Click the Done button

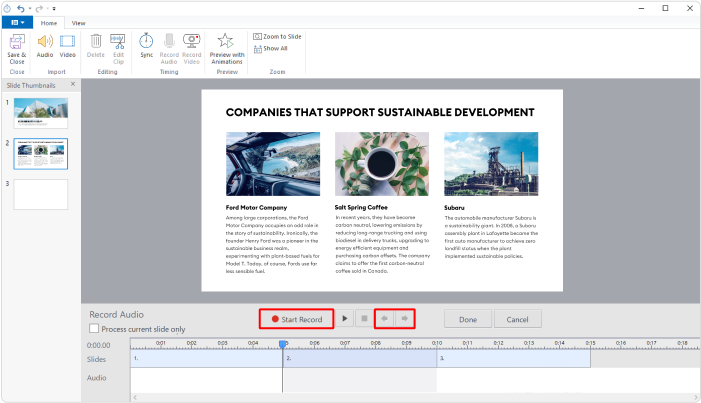click(468, 319)
